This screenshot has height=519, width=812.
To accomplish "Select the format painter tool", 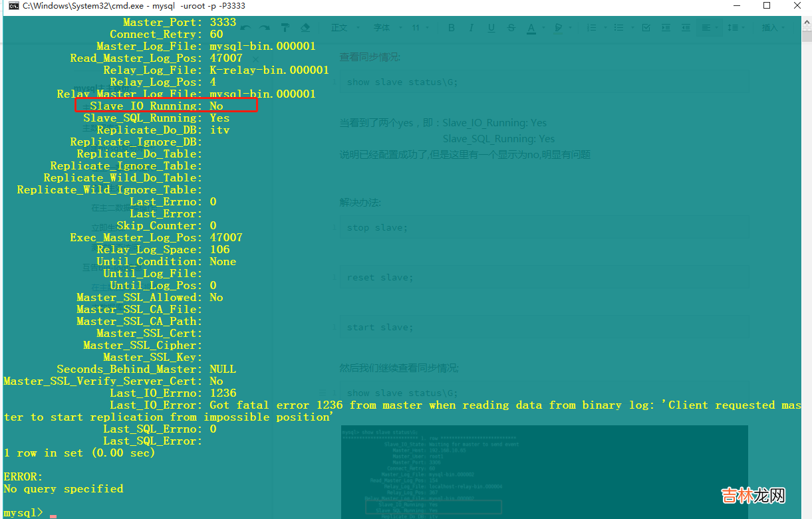I will click(285, 28).
